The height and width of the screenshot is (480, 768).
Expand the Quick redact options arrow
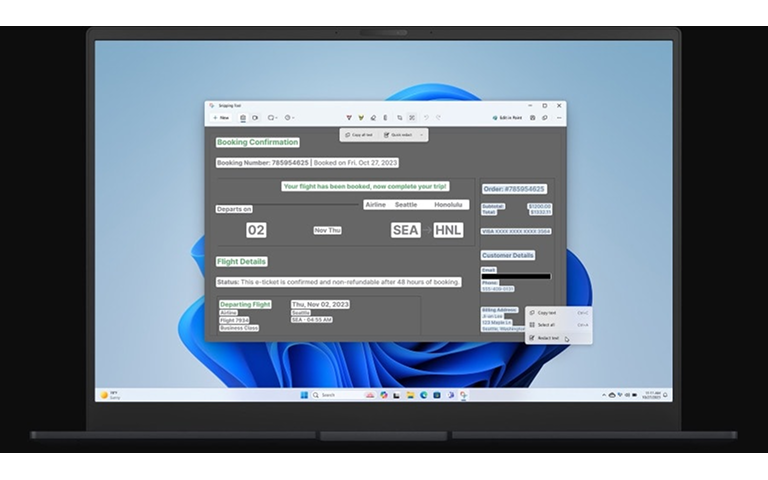pyautogui.click(x=421, y=135)
